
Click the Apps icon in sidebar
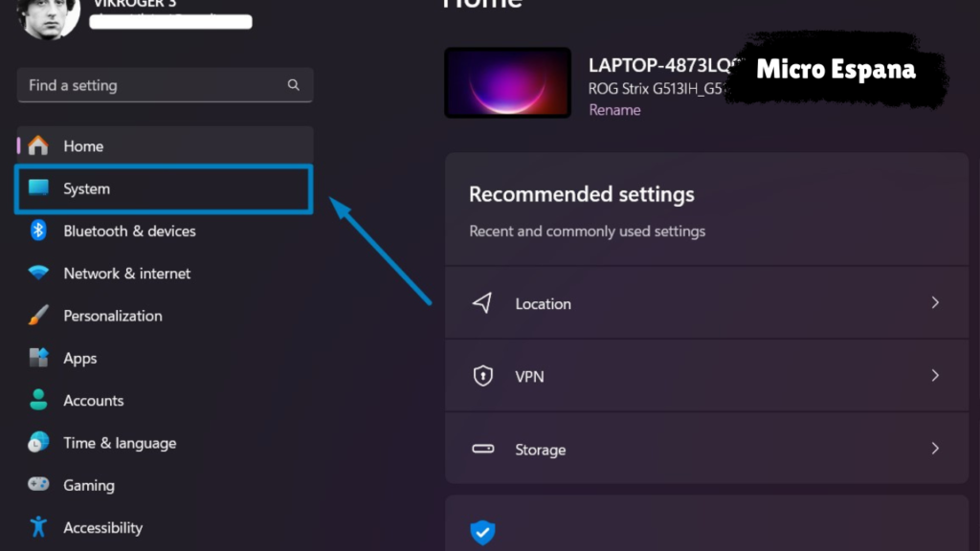pyautogui.click(x=38, y=358)
